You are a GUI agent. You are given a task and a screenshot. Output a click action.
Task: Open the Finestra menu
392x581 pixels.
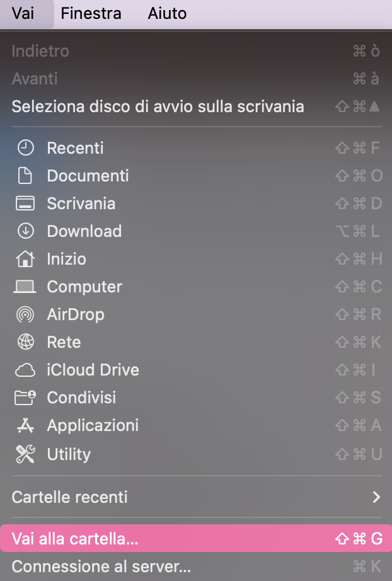click(91, 14)
